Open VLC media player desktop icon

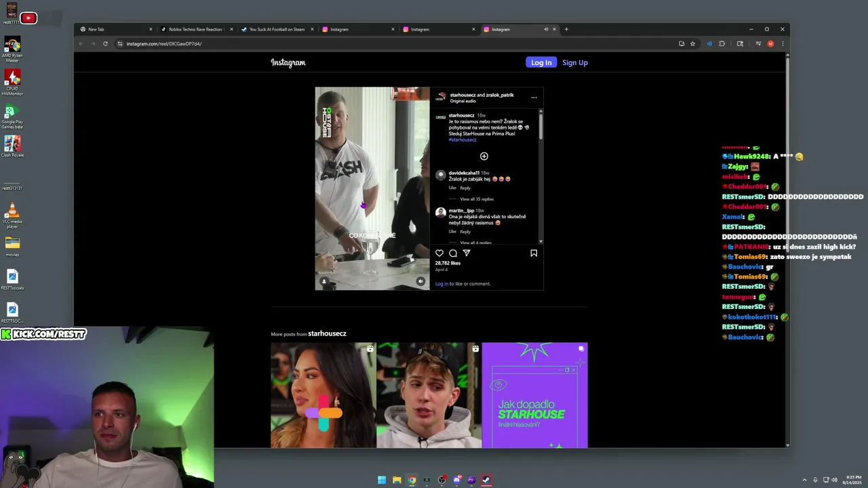coord(12,216)
